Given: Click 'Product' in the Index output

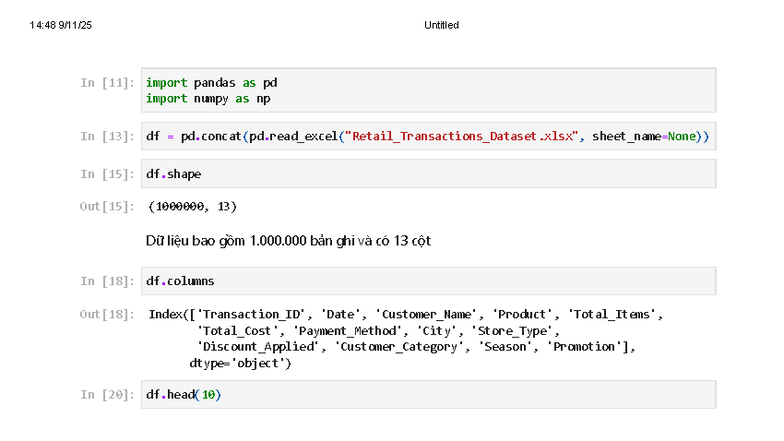Looking at the screenshot, I should point(522,314).
